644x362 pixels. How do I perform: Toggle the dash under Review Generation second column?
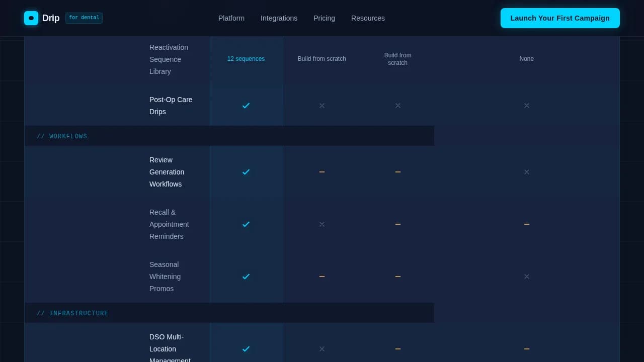click(x=322, y=172)
